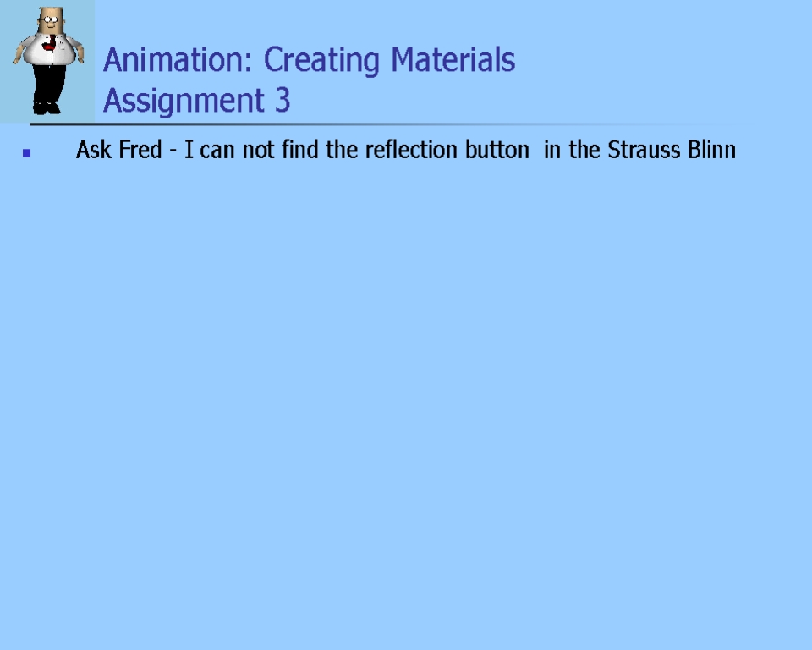Click the word "Materials" in the title
Image resolution: width=812 pixels, height=650 pixels.
click(x=453, y=61)
